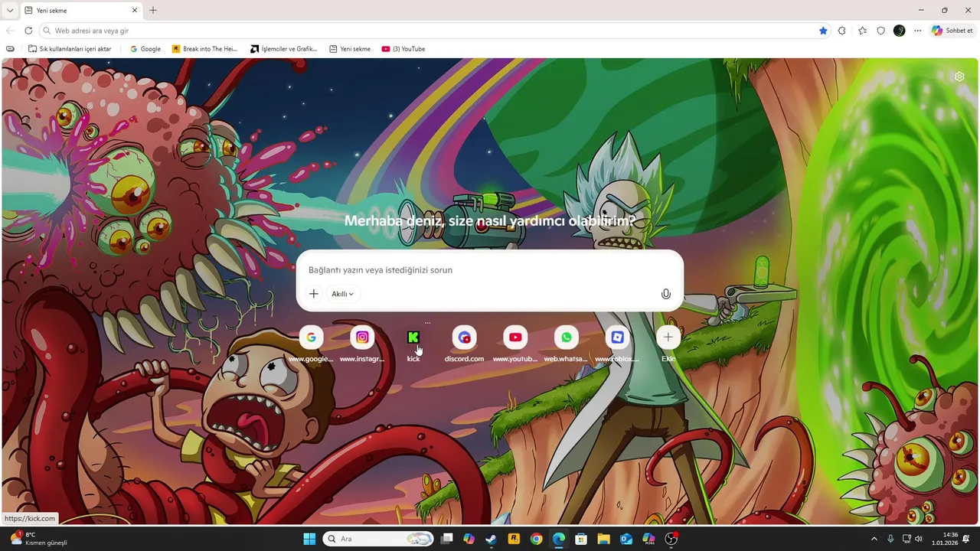Open a new tab with plus button
980x551 pixels.
click(x=153, y=11)
